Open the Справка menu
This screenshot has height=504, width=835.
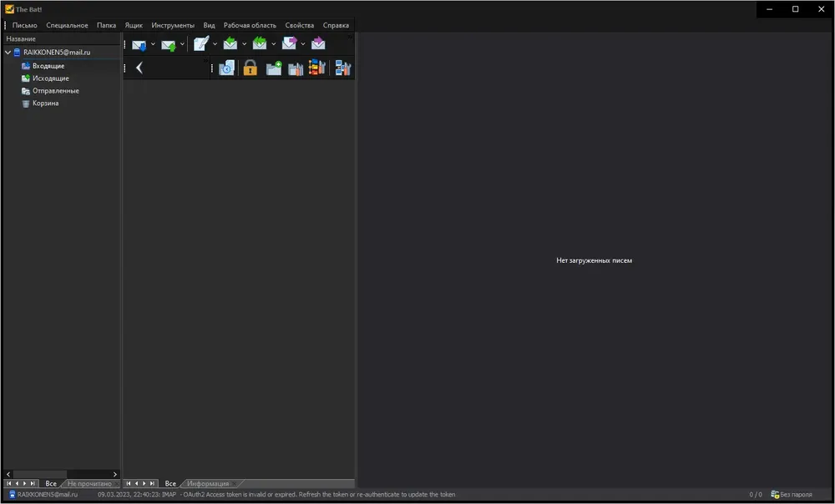(x=336, y=25)
